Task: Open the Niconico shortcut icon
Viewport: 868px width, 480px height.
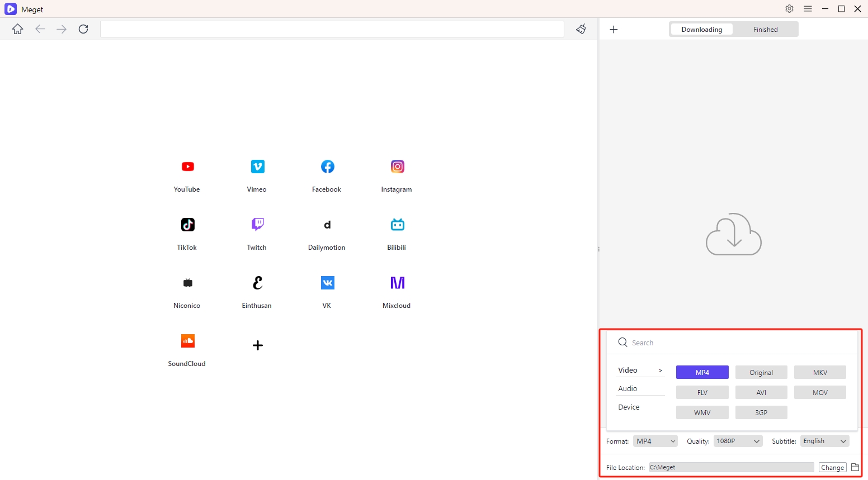Action: click(188, 283)
